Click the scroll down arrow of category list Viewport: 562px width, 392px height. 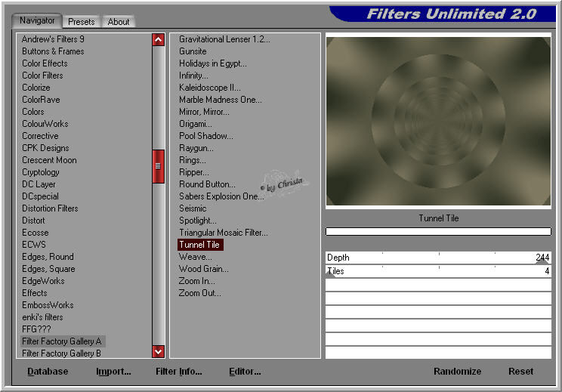158,351
